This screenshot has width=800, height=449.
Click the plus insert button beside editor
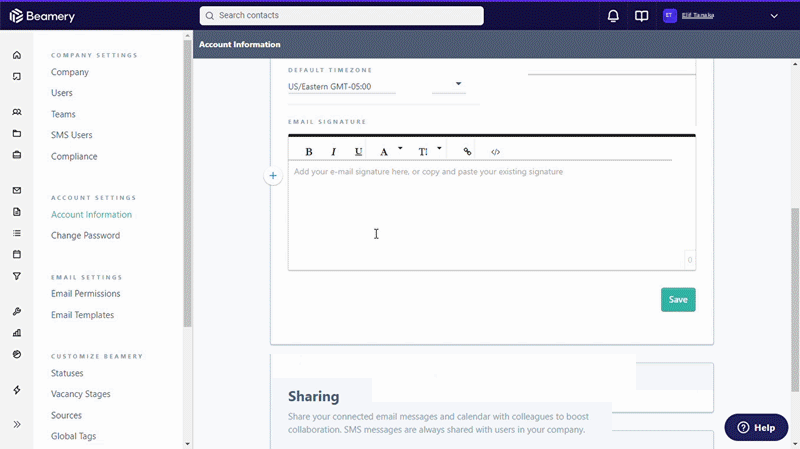[x=273, y=176]
